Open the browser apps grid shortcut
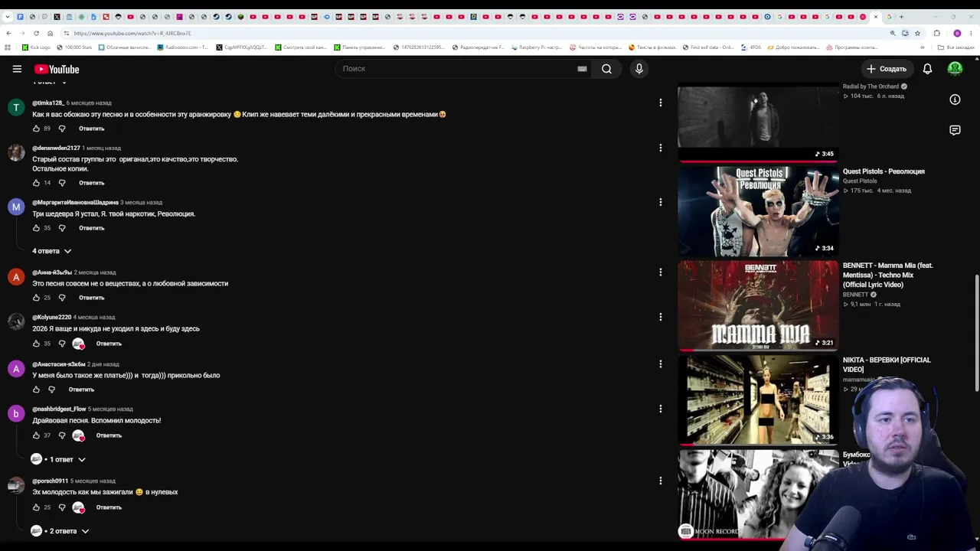Screen dimensions: 980x551 8,47
